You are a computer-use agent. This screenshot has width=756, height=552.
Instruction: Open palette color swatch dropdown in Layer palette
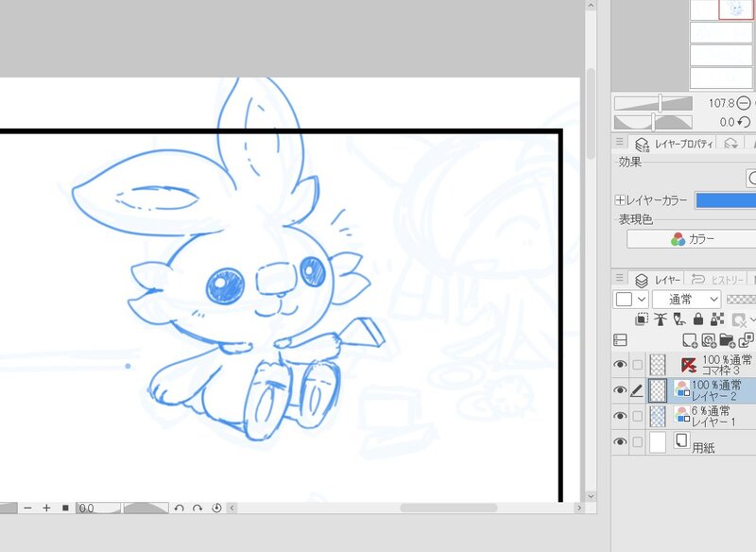630,300
